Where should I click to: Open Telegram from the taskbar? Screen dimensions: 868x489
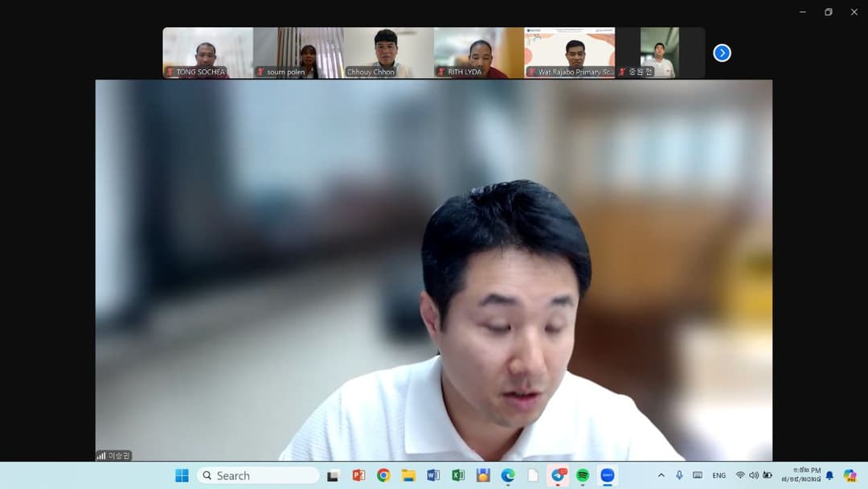click(558, 475)
